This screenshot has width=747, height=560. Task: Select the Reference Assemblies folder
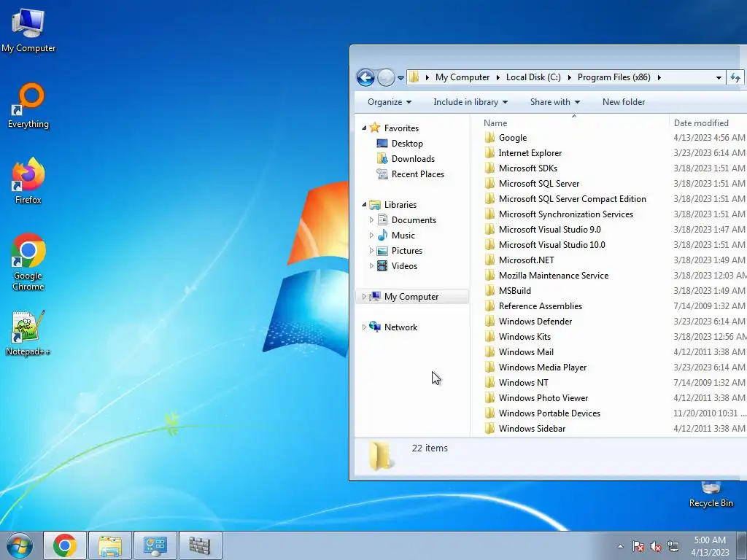click(541, 306)
